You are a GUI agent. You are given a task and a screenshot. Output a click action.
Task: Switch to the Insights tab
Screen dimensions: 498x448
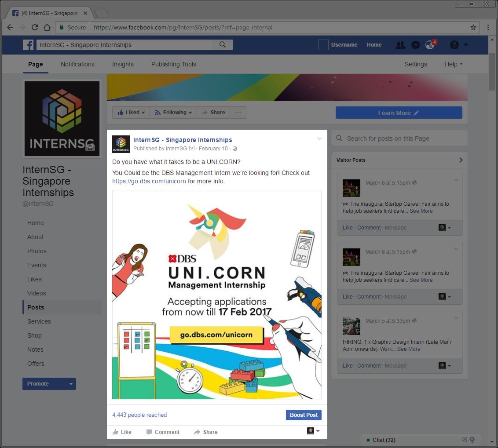click(x=123, y=64)
